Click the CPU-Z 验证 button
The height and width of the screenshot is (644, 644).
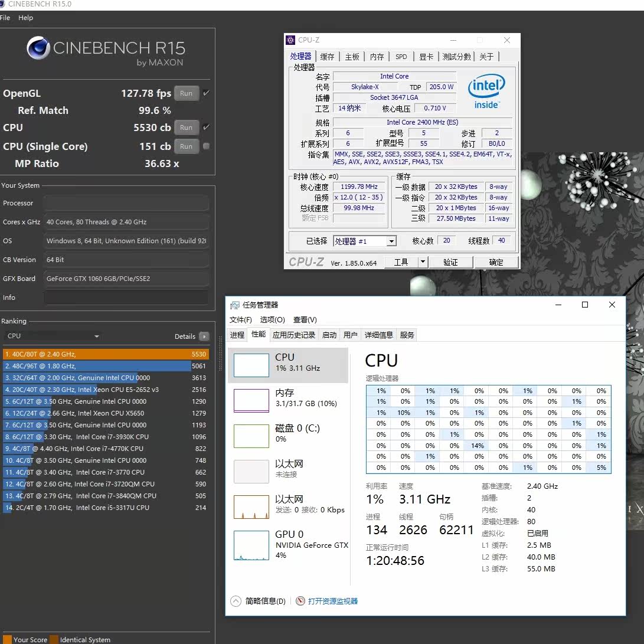coord(450,262)
